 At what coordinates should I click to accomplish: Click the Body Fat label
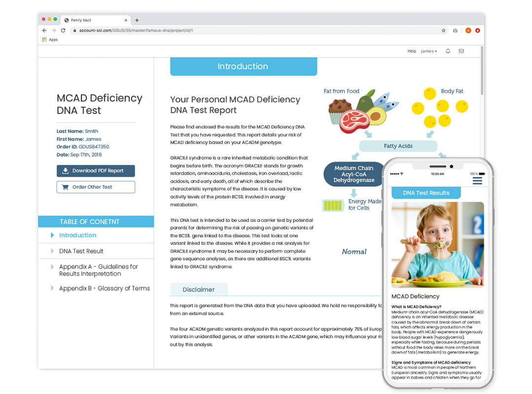(x=452, y=91)
